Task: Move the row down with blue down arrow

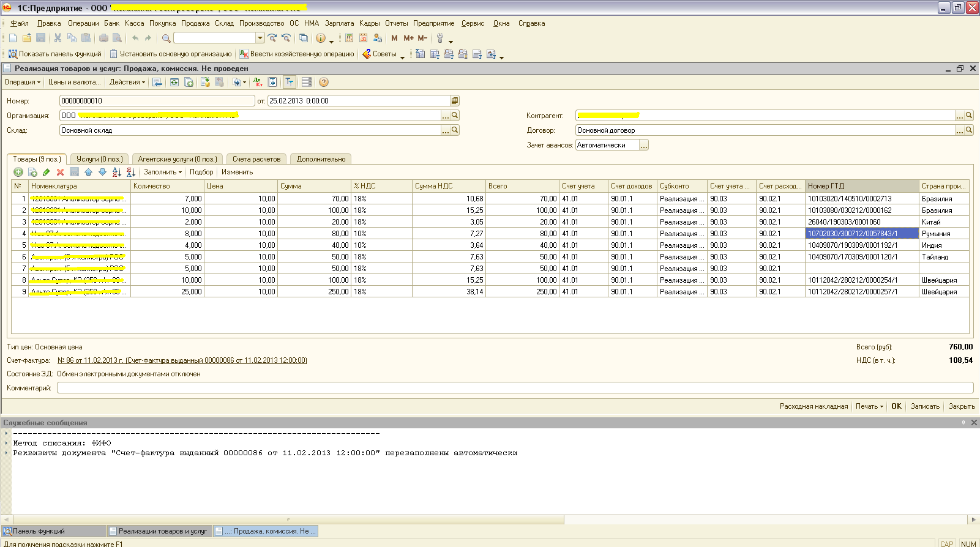Action: (102, 172)
